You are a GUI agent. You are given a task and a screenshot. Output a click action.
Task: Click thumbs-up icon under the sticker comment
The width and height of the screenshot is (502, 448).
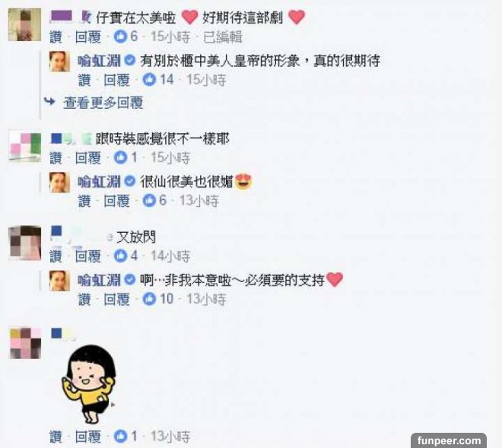pos(120,436)
